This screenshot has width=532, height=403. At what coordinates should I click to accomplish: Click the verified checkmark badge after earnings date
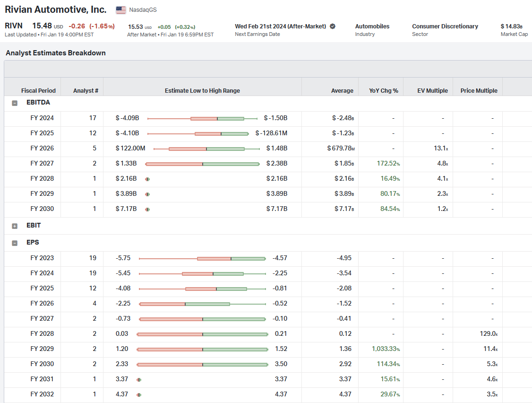click(x=333, y=26)
